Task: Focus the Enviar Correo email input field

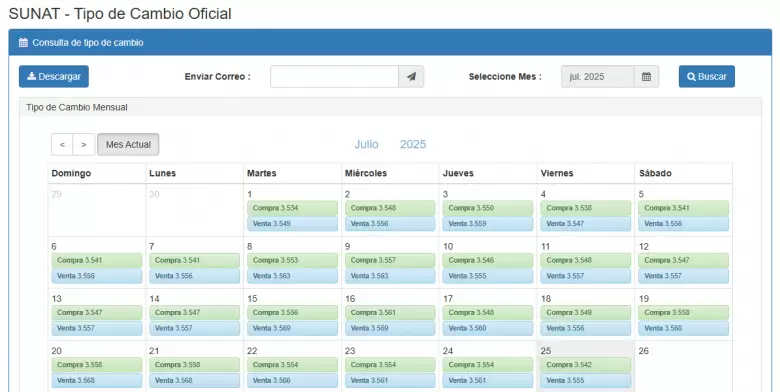Action: tap(334, 77)
